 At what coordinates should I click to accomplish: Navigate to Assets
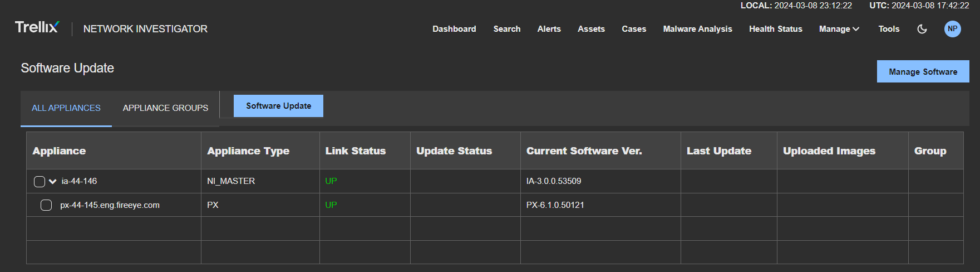[x=591, y=29]
